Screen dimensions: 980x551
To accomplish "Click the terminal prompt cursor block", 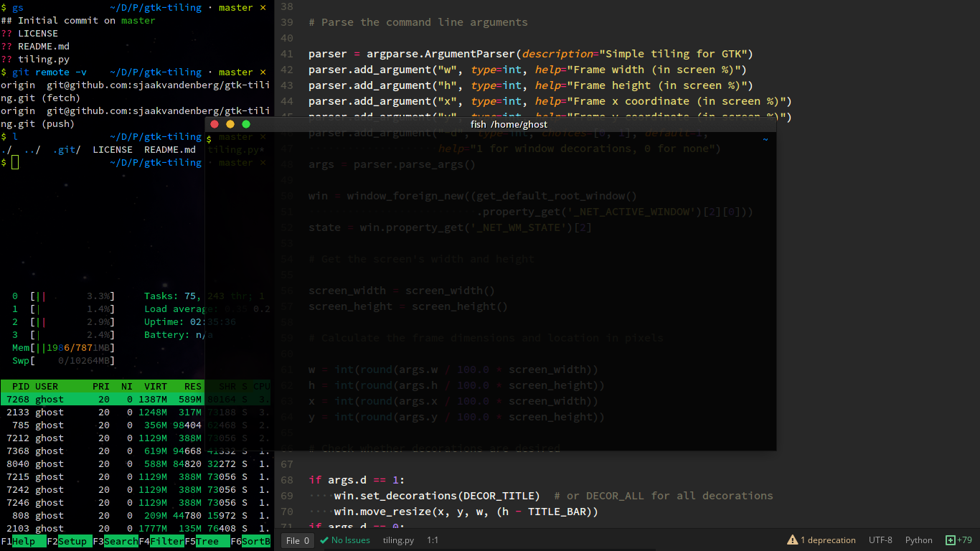I will tap(15, 163).
